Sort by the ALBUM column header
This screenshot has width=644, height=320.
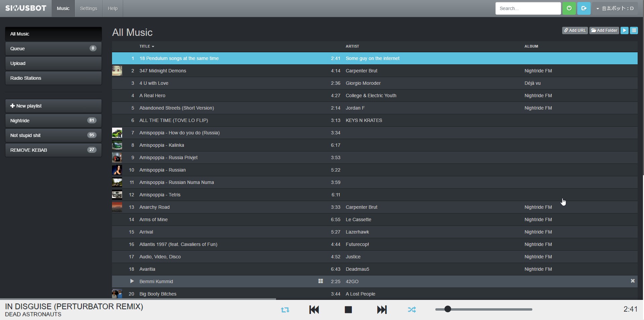coord(531,46)
